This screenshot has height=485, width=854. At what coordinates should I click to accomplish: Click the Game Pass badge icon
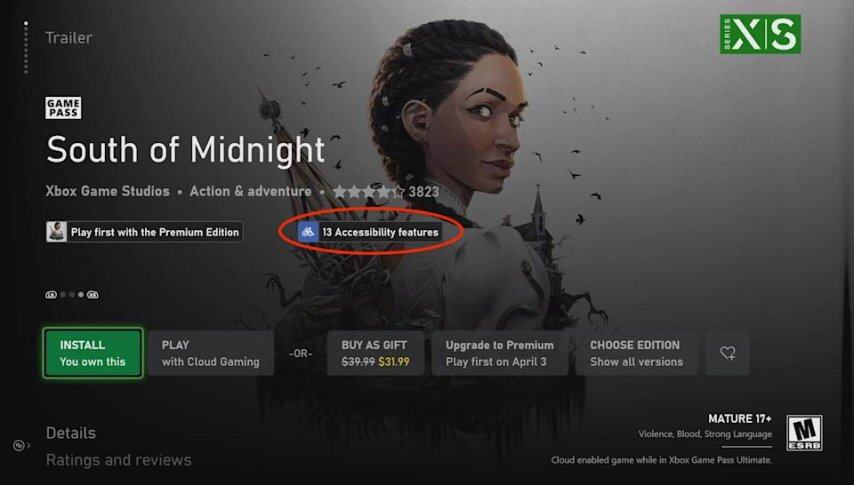coord(63,108)
